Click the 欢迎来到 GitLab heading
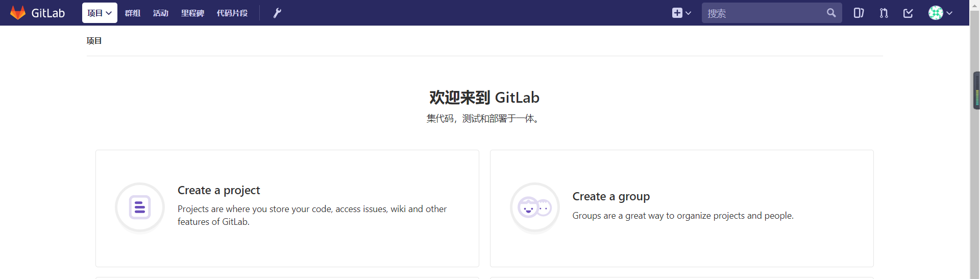980x279 pixels. 484,97
